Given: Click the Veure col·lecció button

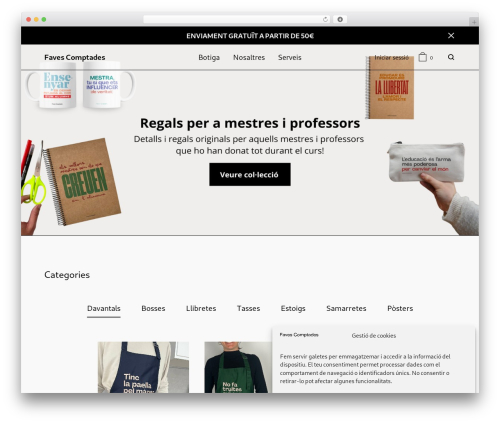Looking at the screenshot, I should [250, 174].
